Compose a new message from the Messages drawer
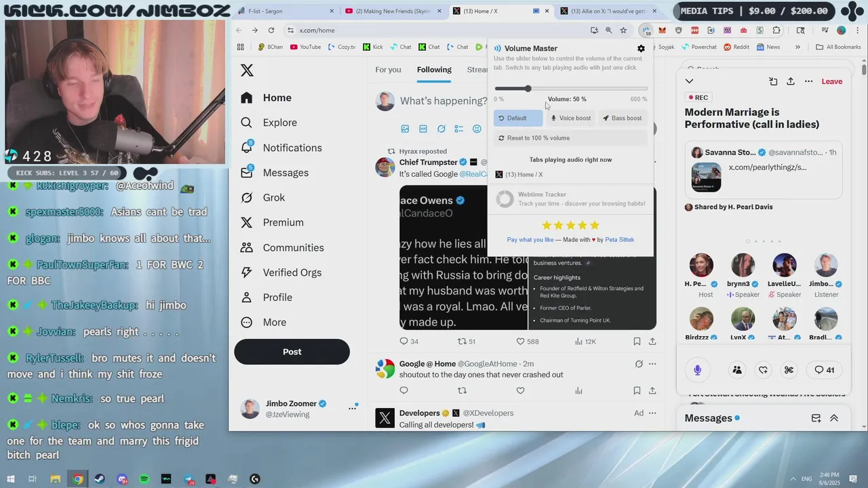Viewport: 868px width, 488px height. [816, 418]
